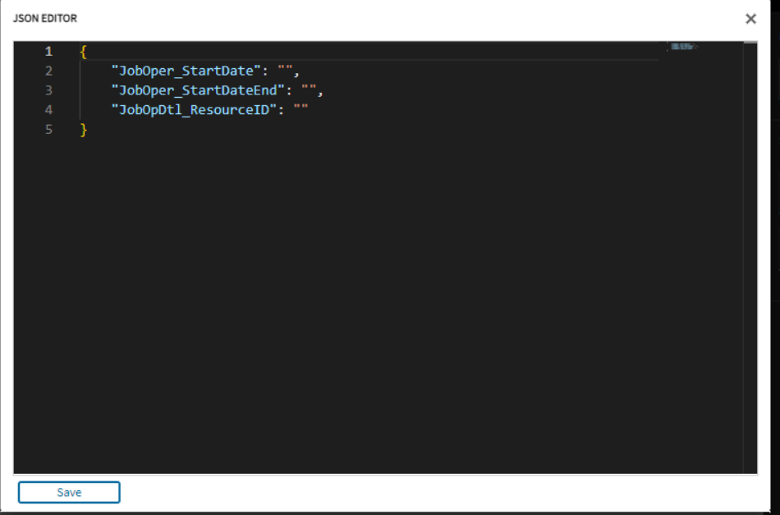Click the closing curly brace on line 5
This screenshot has width=780, height=515.
tap(83, 129)
